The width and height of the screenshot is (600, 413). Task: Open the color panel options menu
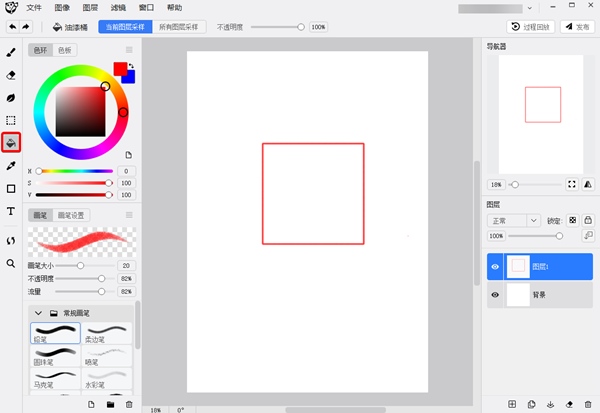128,49
